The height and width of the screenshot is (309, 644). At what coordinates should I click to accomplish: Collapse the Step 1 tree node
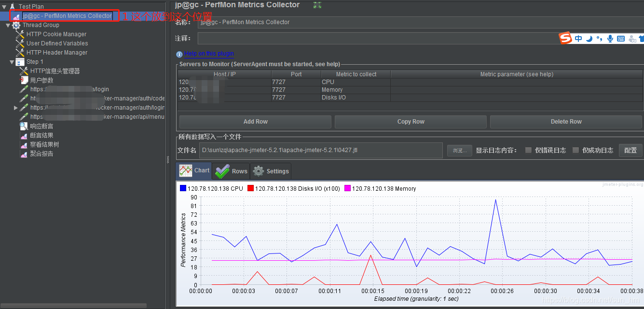[12, 62]
